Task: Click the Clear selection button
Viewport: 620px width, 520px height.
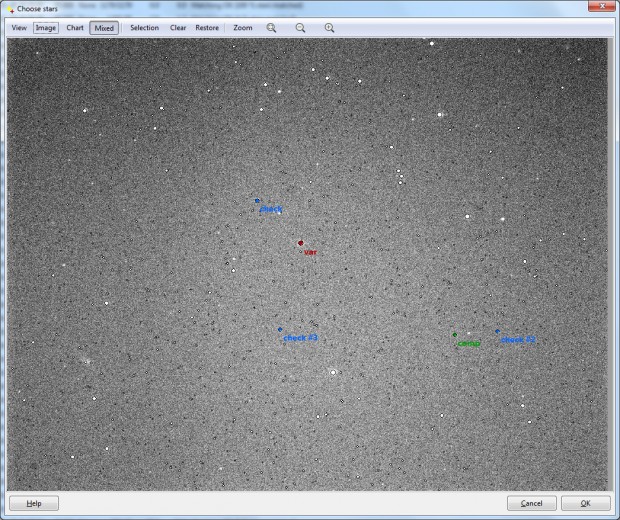Action: coord(178,28)
